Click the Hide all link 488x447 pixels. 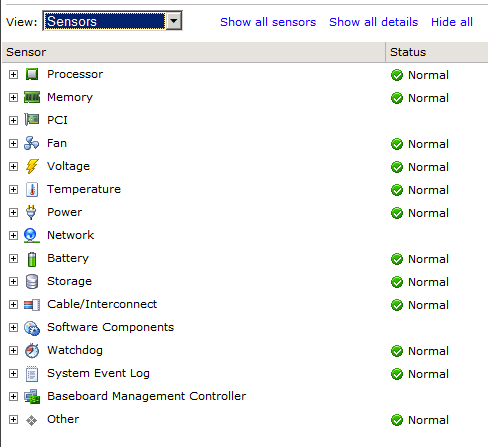452,22
